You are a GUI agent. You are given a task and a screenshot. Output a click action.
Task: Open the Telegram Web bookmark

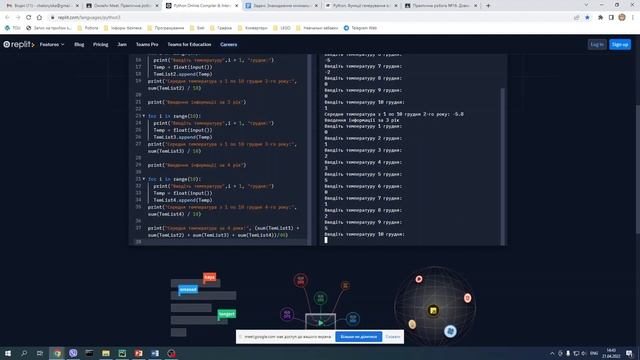pos(360,28)
